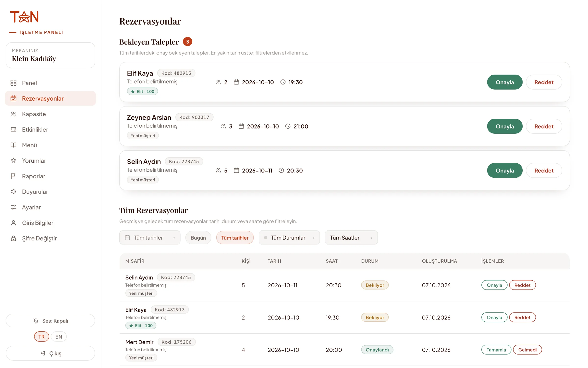Click the Çıkış logout arrow icon
This screenshot has height=368, width=588.
click(43, 353)
